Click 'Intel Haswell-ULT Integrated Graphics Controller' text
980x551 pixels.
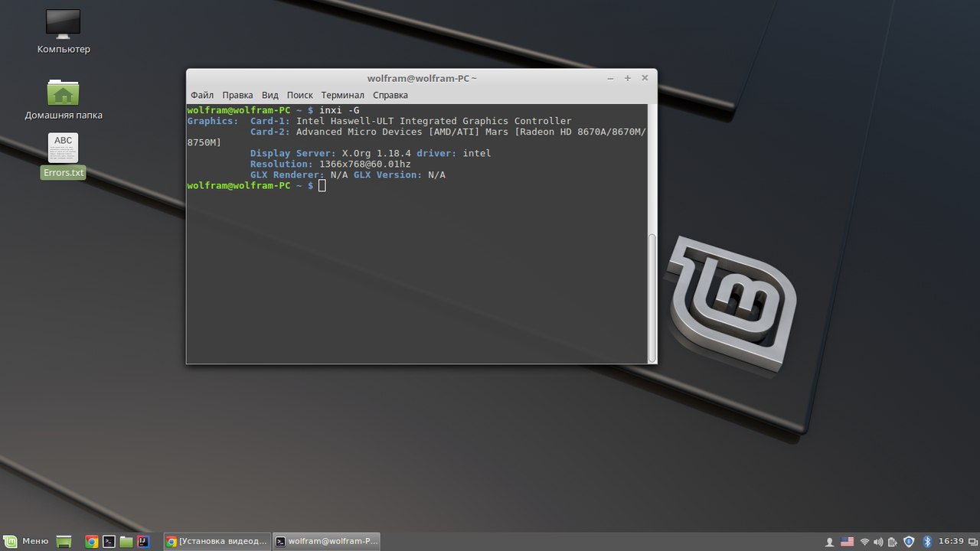click(x=434, y=122)
